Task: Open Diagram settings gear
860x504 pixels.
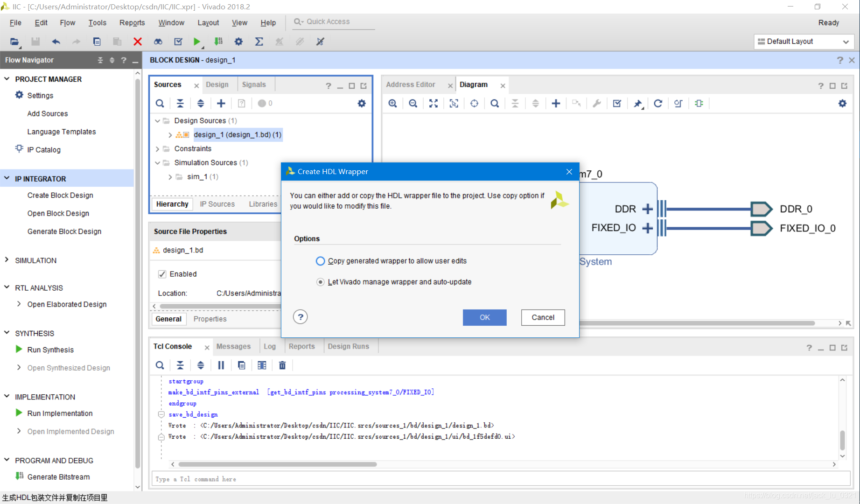Action: pos(842,104)
